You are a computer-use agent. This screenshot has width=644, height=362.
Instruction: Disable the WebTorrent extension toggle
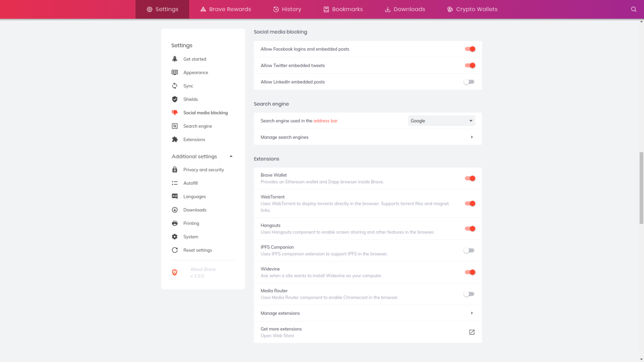[x=470, y=204]
